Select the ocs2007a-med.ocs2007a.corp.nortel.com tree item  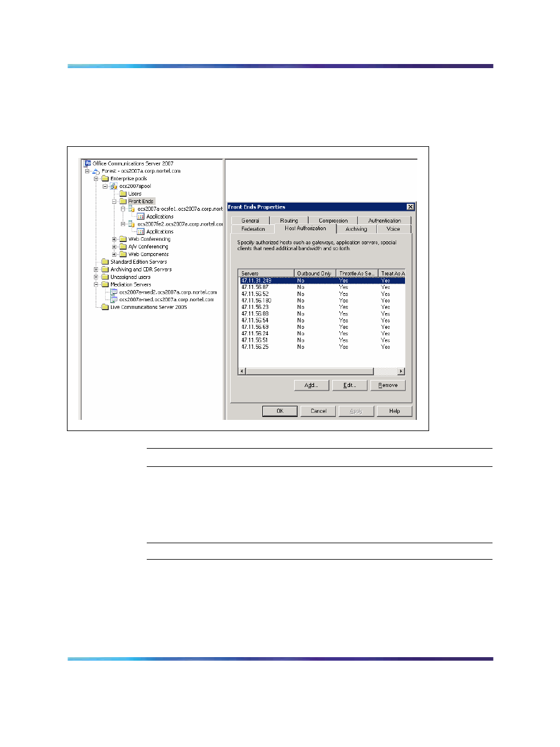(167, 300)
